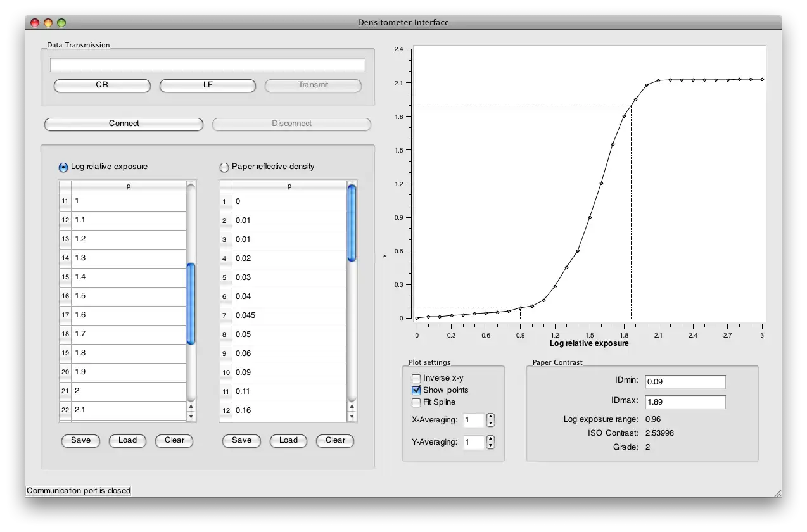Select row header 1 in density table
807x532 pixels.
[x=226, y=202]
